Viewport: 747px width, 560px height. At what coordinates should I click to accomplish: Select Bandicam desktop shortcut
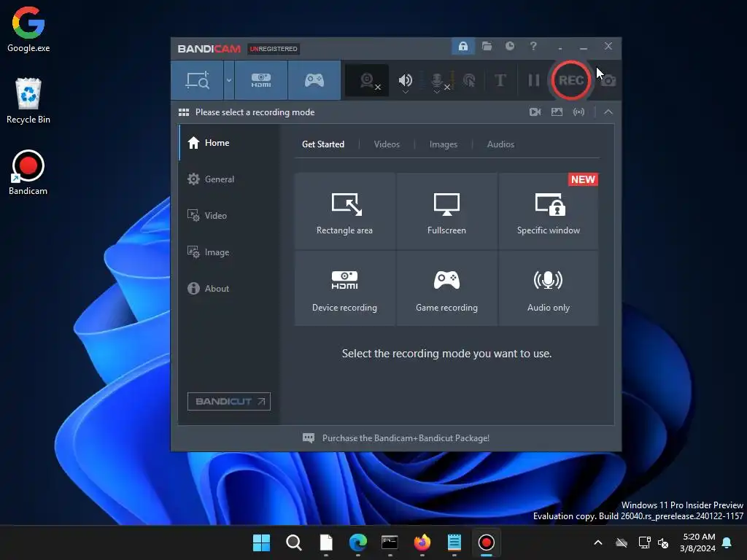coord(28,172)
